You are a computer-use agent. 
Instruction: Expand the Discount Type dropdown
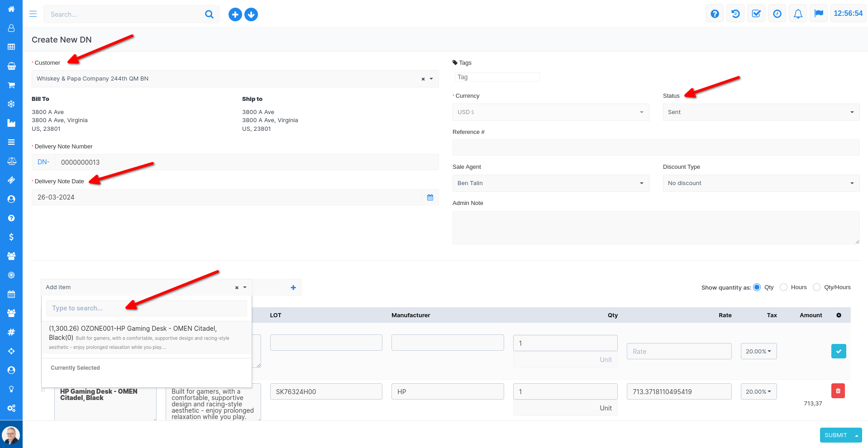click(x=761, y=183)
